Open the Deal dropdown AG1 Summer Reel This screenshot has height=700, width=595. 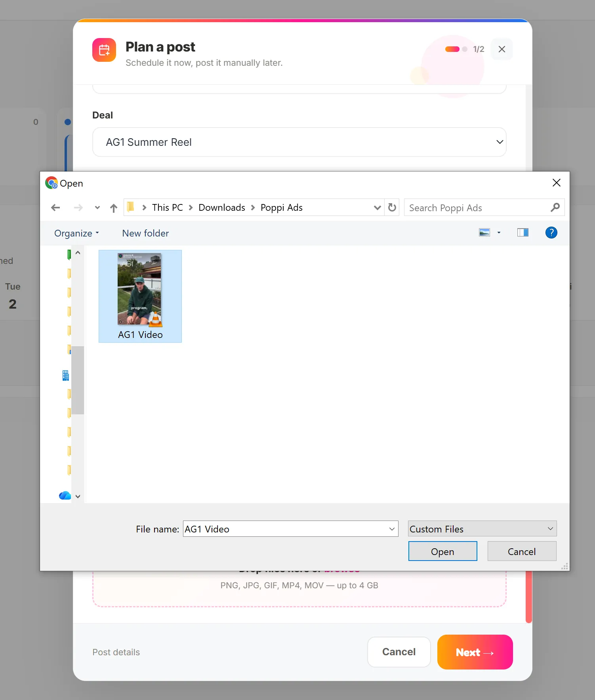tap(299, 142)
